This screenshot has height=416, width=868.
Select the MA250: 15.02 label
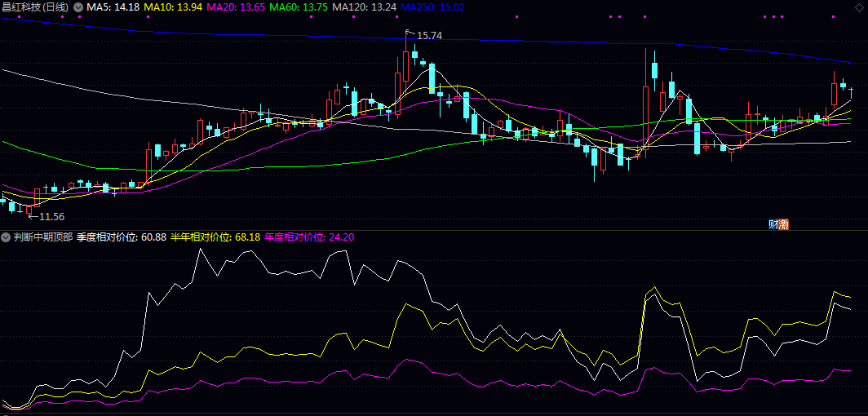[x=432, y=7]
